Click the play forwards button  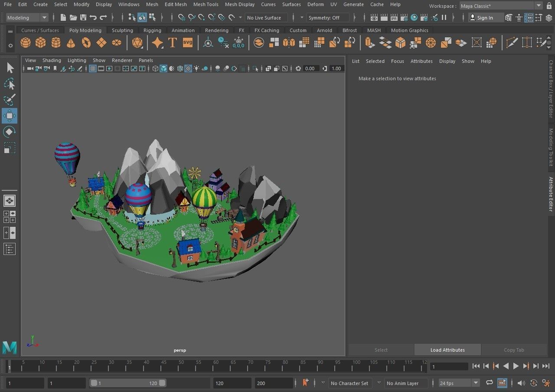516,366
